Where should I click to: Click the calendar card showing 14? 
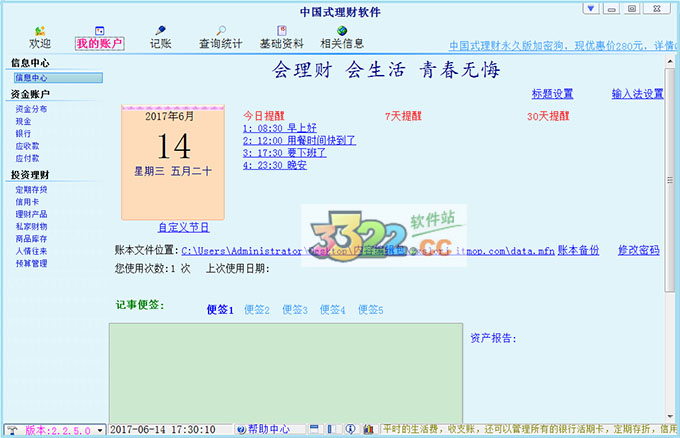[173, 162]
